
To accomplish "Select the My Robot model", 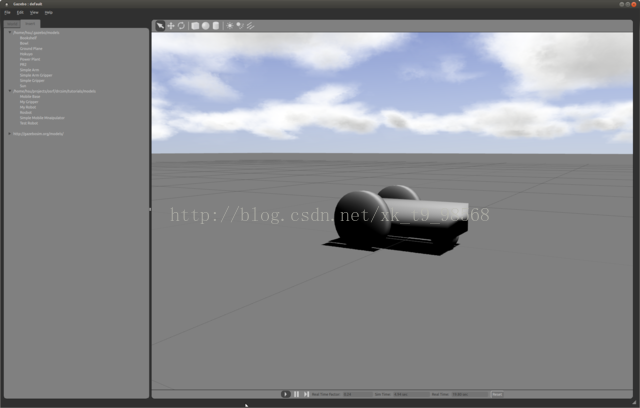I will (28, 107).
